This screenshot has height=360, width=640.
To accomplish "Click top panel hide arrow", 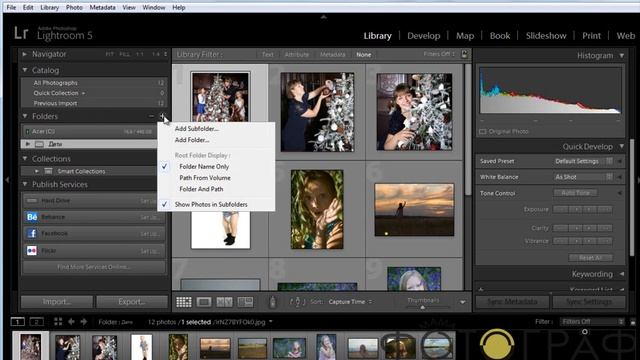I will (x=324, y=17).
